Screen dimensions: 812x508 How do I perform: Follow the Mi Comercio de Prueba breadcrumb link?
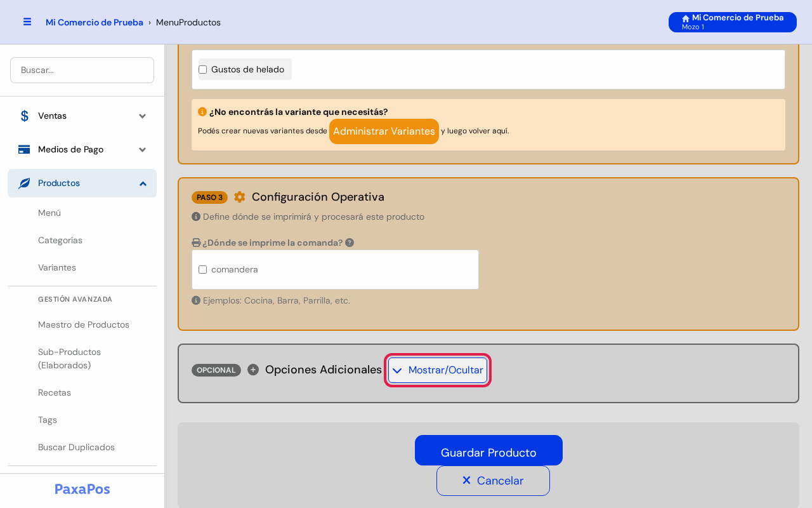coord(95,22)
